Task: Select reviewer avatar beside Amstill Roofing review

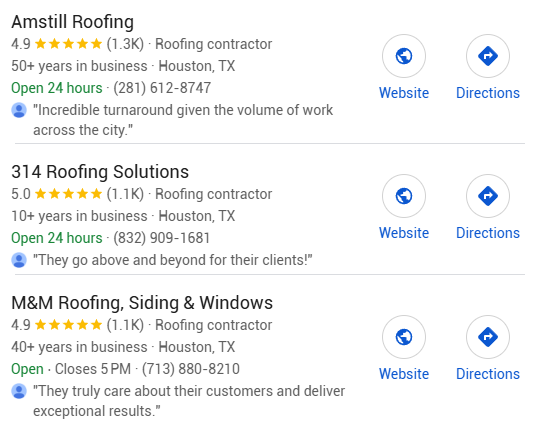Action: click(19, 110)
